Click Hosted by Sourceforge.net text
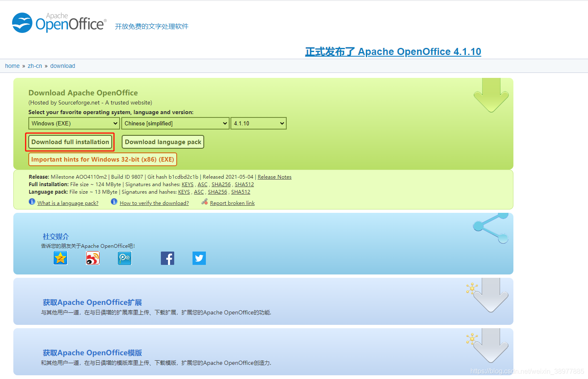 (x=90, y=102)
